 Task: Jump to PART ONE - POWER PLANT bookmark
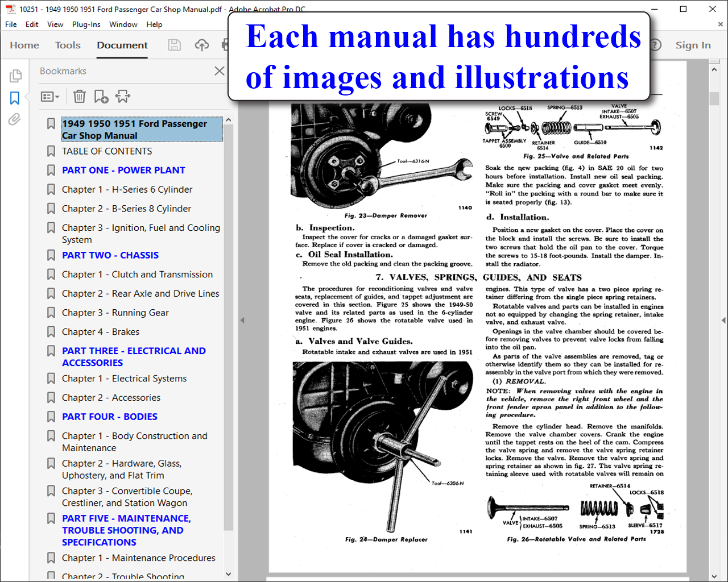click(x=123, y=171)
